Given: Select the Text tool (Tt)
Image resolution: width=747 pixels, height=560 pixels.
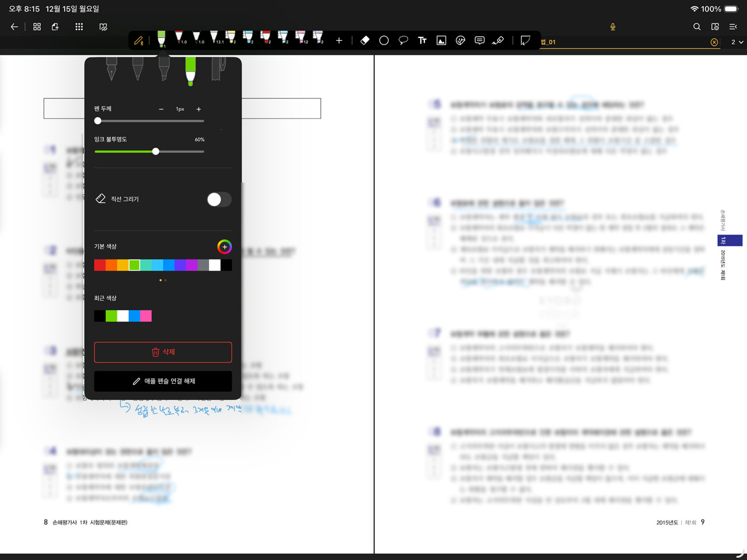Looking at the screenshot, I should (422, 40).
